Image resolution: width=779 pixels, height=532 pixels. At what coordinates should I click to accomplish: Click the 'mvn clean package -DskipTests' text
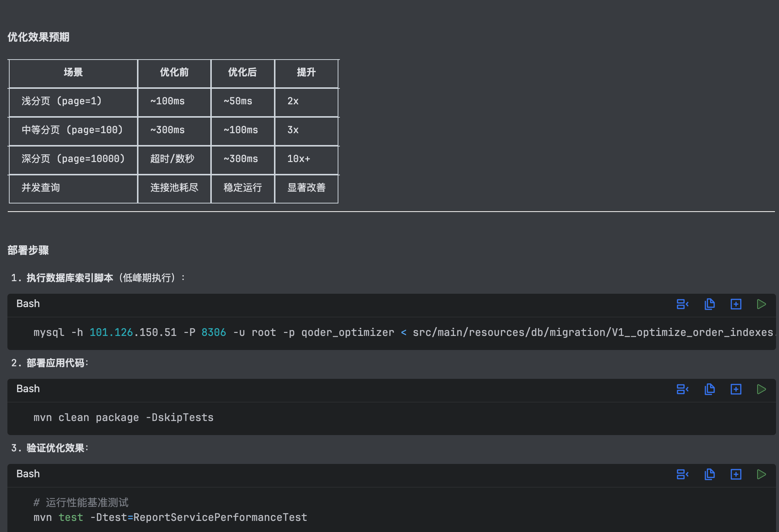[x=123, y=418]
